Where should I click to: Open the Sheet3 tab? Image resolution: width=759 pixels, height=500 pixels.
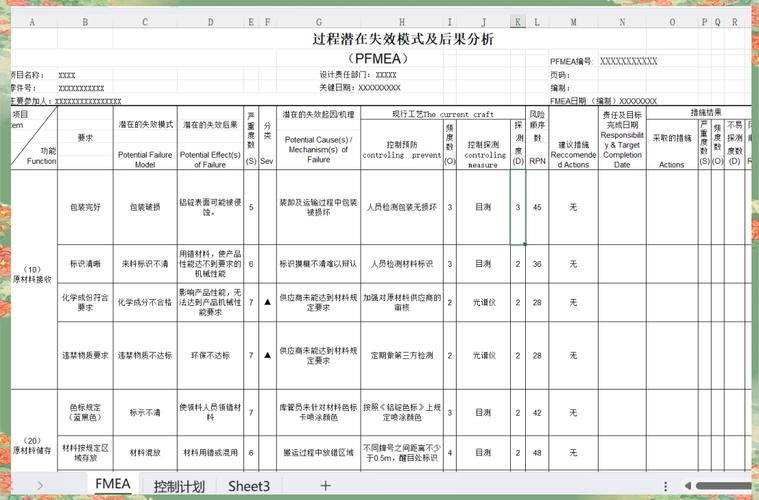(x=249, y=486)
